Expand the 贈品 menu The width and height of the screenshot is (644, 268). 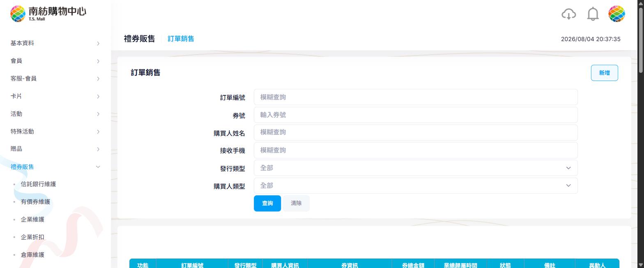pyautogui.click(x=55, y=149)
